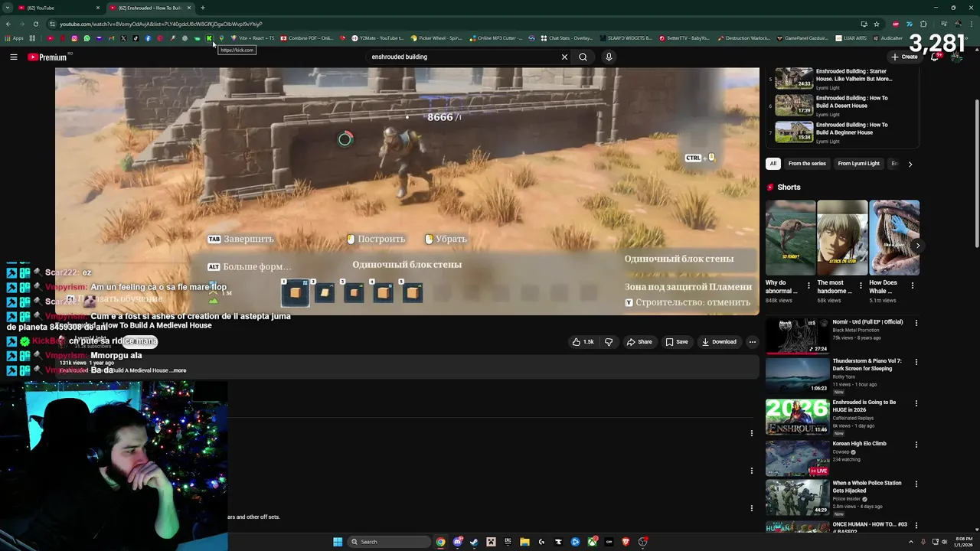Image resolution: width=980 pixels, height=551 pixels.
Task: Clear the search box with the X
Action: pyautogui.click(x=564, y=57)
